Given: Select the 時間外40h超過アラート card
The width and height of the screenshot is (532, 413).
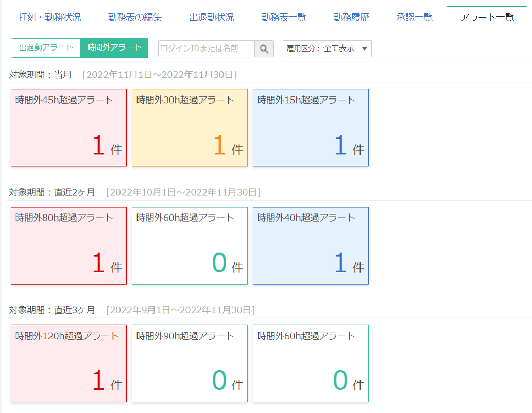Looking at the screenshot, I should (x=310, y=245).
